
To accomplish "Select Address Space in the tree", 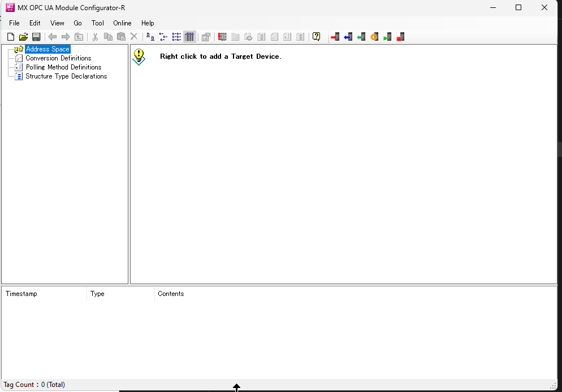I will (x=47, y=49).
